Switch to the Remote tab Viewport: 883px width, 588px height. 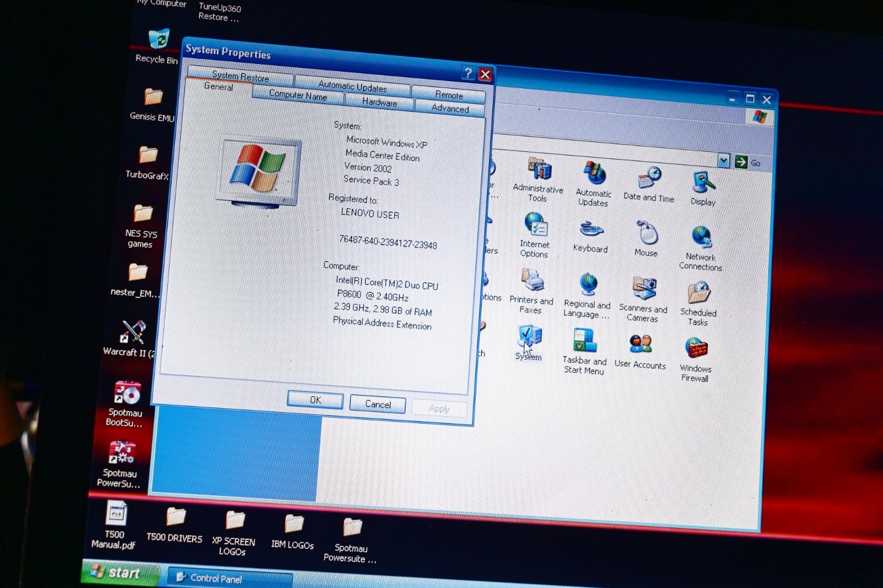449,95
